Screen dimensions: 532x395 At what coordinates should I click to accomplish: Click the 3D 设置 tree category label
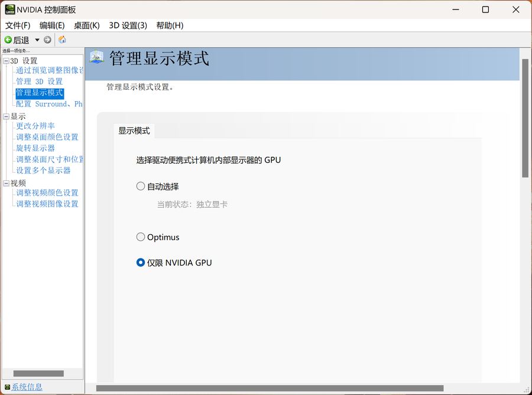coord(24,61)
